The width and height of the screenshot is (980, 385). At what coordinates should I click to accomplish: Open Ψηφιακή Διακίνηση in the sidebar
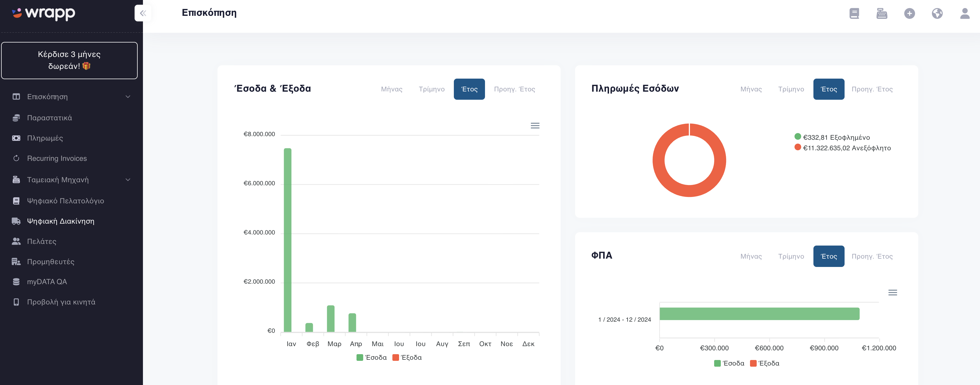(61, 221)
